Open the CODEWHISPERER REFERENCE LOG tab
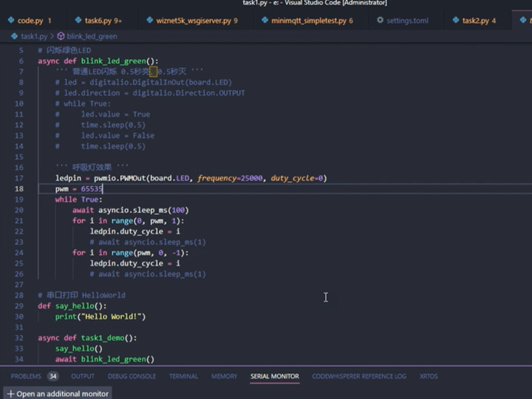The image size is (532, 399). point(358,376)
